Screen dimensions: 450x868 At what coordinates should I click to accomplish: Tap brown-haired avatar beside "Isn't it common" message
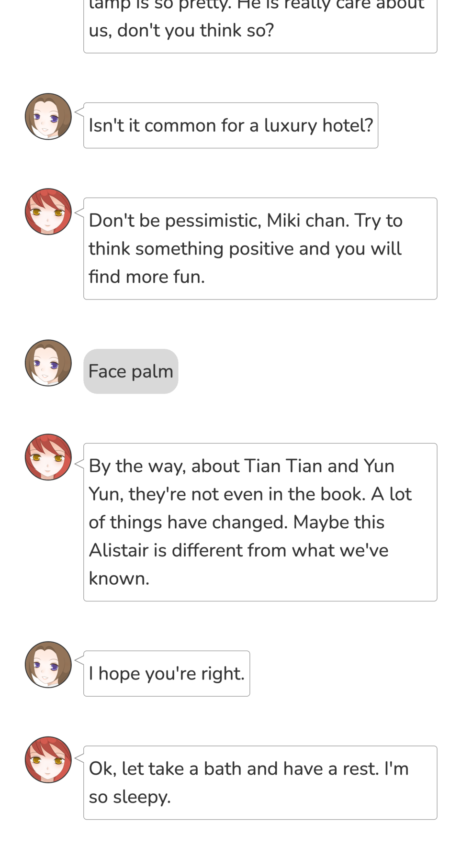pyautogui.click(x=48, y=116)
